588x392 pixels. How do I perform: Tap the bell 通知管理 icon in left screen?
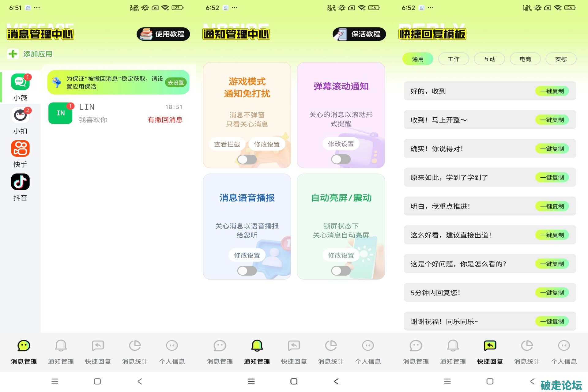(x=61, y=346)
